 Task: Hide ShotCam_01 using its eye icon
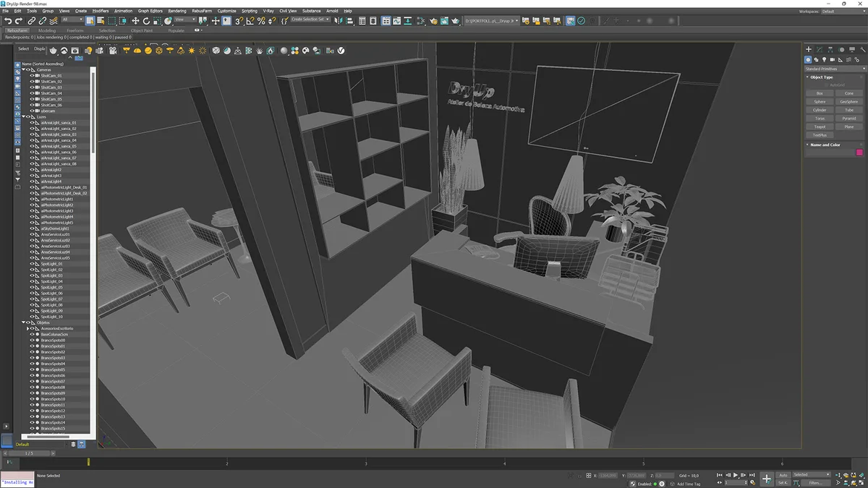click(32, 75)
